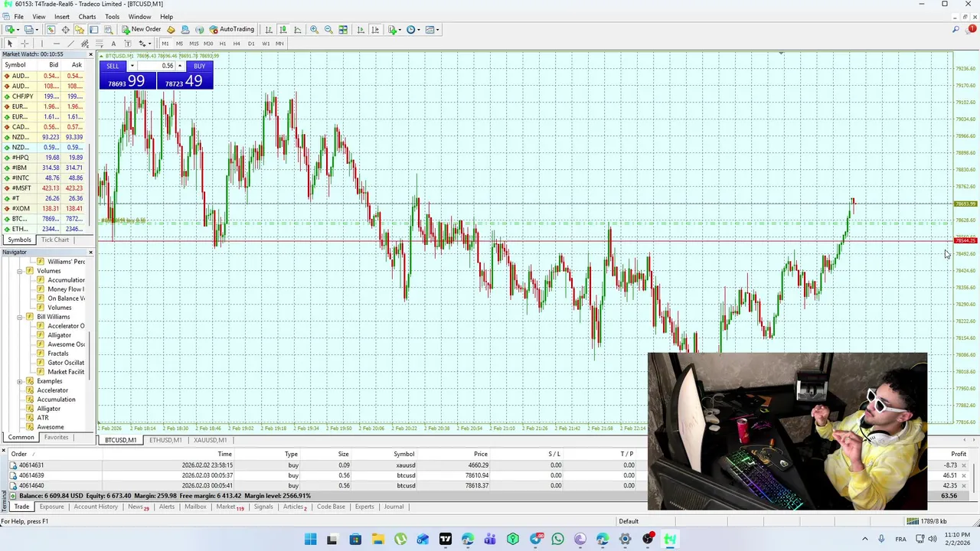Open TradingView icon in taskbar
The height and width of the screenshot is (551, 980).
pyautogui.click(x=445, y=540)
